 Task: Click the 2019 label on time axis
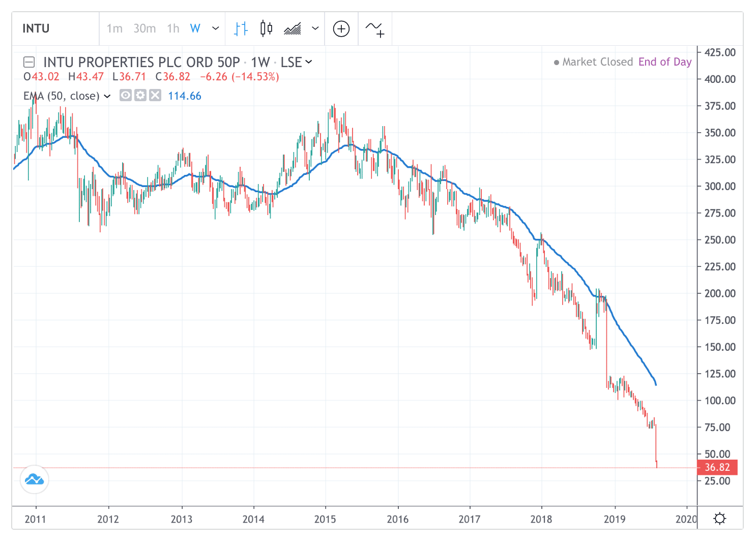tap(615, 519)
